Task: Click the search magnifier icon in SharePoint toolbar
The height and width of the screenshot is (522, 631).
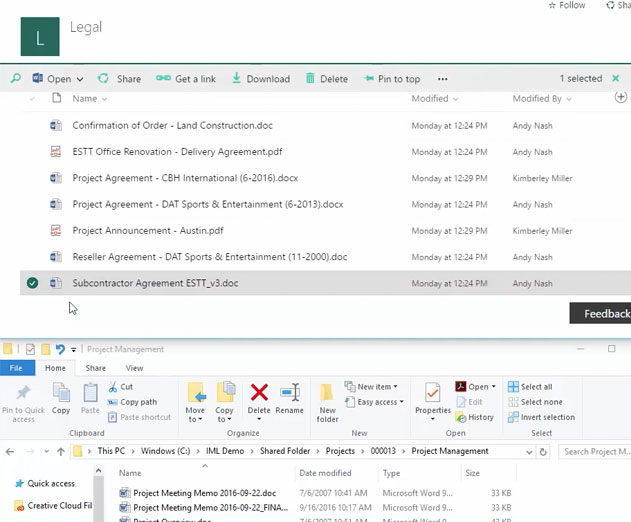Action: coord(15,78)
